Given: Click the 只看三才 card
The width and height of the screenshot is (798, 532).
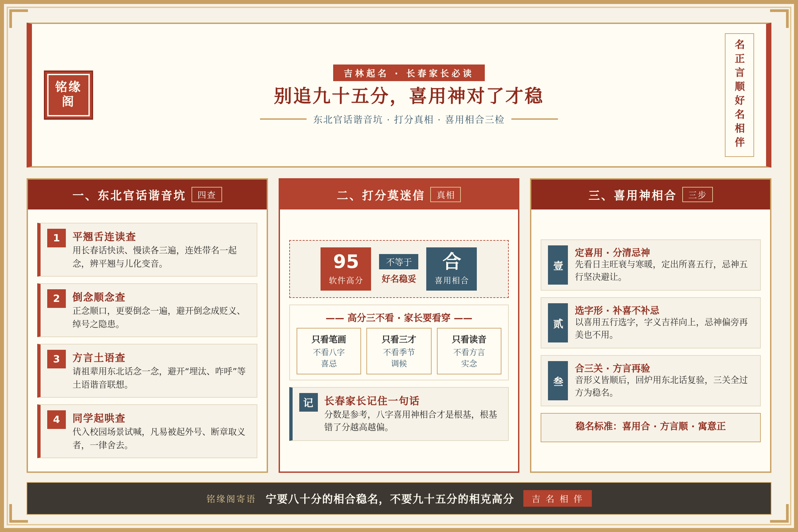Looking at the screenshot, I should pyautogui.click(x=399, y=351).
